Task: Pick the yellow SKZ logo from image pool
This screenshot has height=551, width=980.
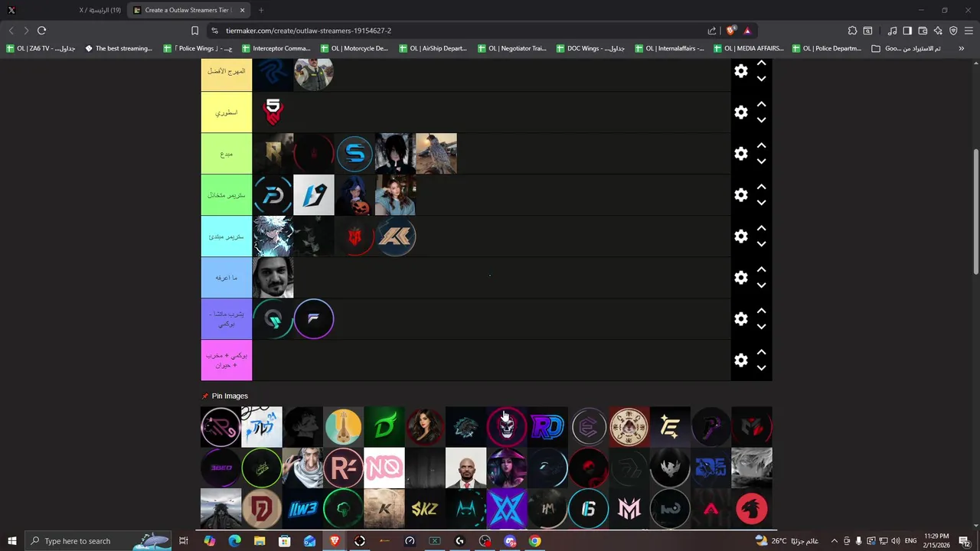Action: 425,509
